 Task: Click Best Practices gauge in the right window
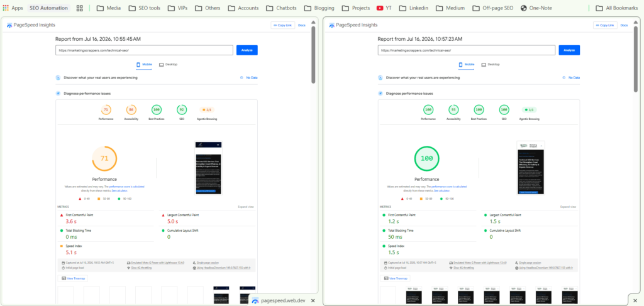479,110
